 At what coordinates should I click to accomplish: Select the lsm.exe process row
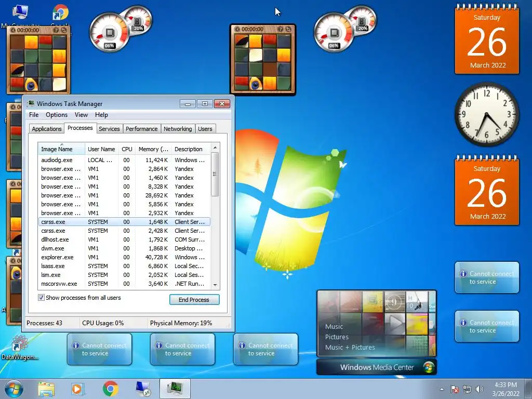coord(124,274)
